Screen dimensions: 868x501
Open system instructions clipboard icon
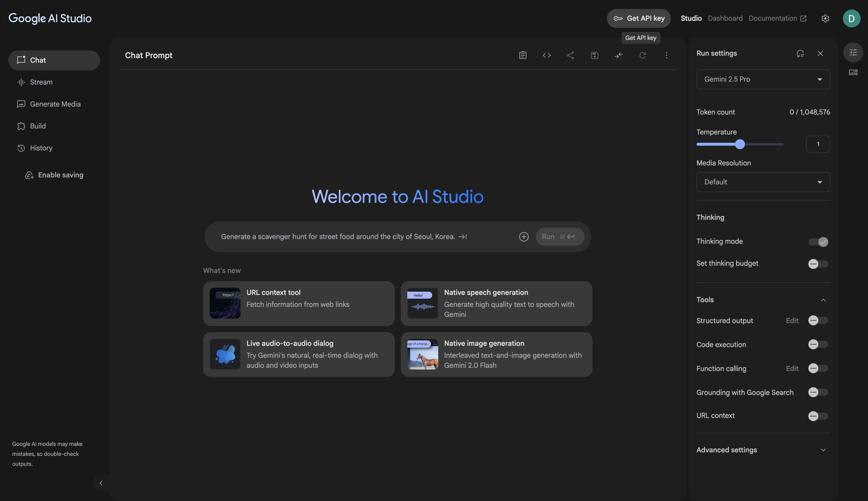click(x=522, y=55)
